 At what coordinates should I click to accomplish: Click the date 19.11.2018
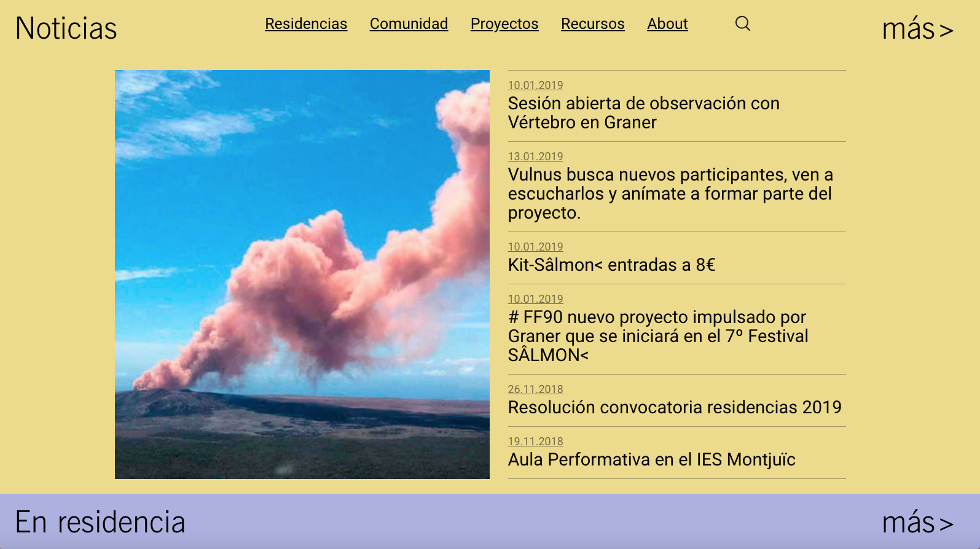pos(535,442)
